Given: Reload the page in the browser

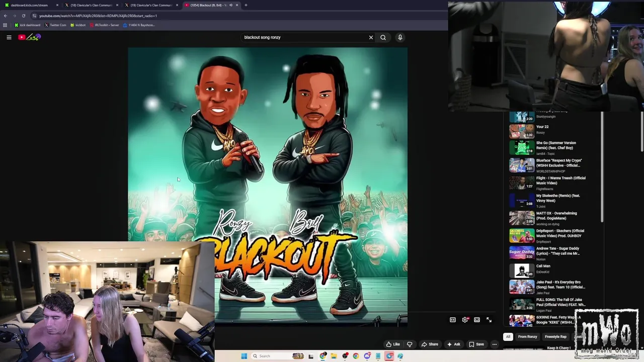Looking at the screenshot, I should pos(23,16).
